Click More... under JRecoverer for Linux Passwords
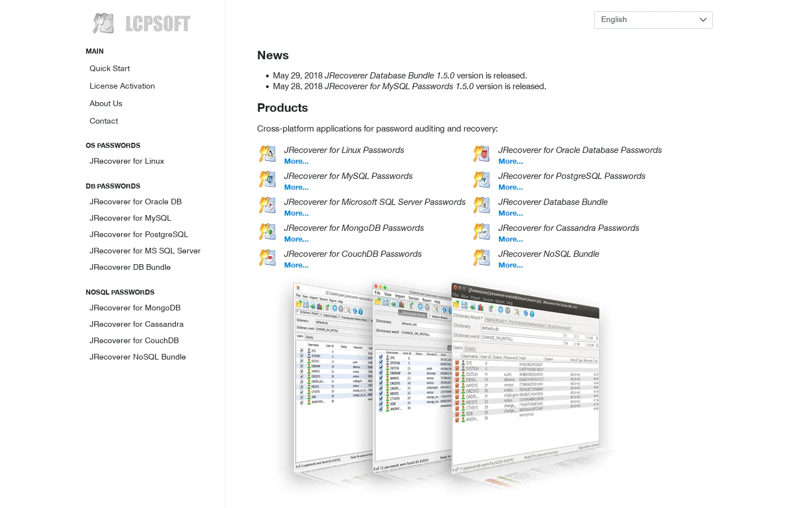Viewport: 812px width, 508px height. (296, 161)
